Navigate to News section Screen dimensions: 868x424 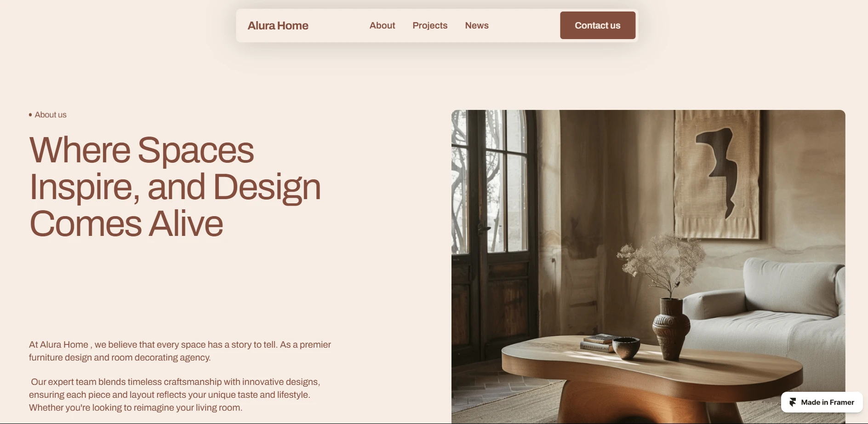point(477,26)
